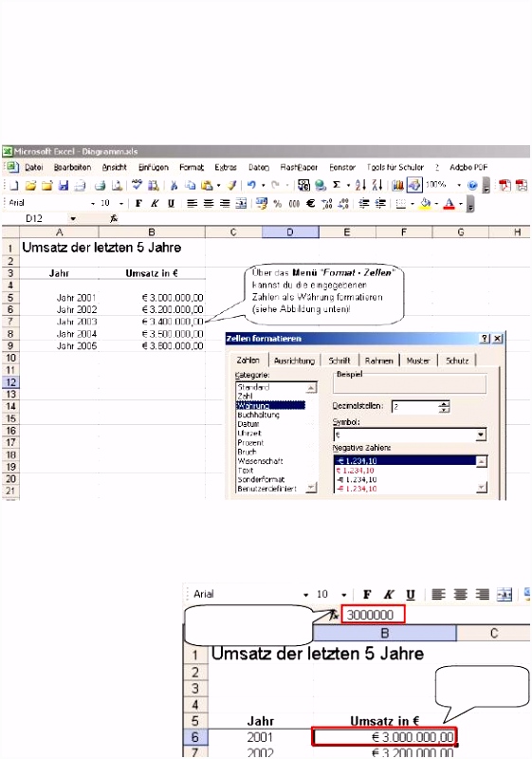Click the fx insert function button near D12
The image size is (532, 759).
pyautogui.click(x=114, y=219)
